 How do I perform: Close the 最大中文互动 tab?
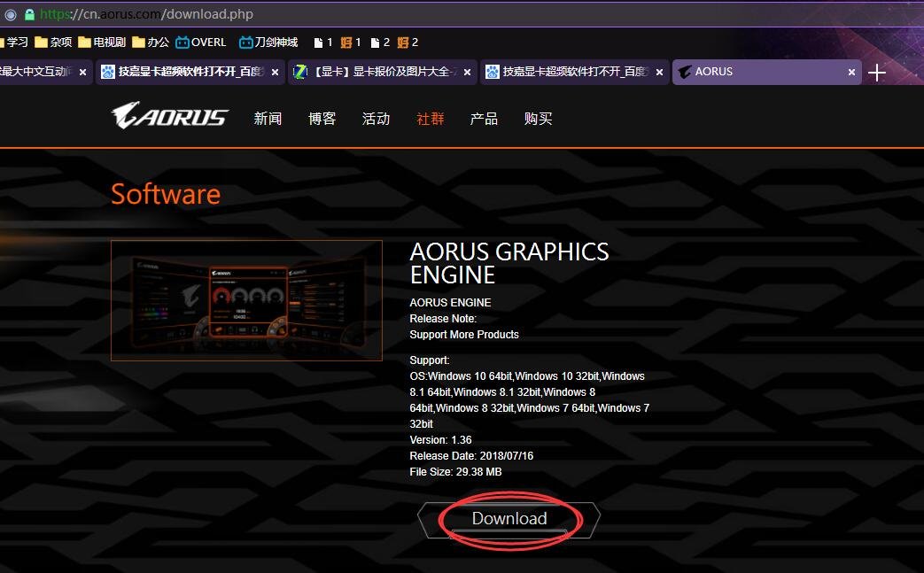(83, 72)
